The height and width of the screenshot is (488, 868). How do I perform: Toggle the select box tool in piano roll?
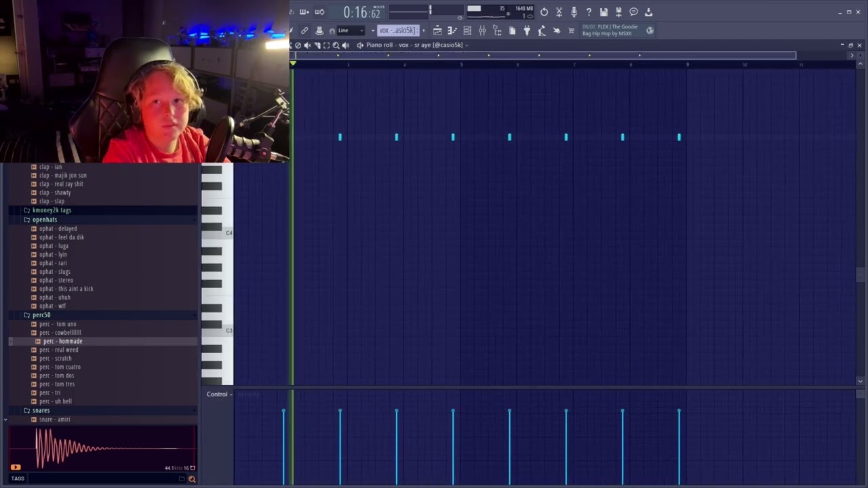326,45
